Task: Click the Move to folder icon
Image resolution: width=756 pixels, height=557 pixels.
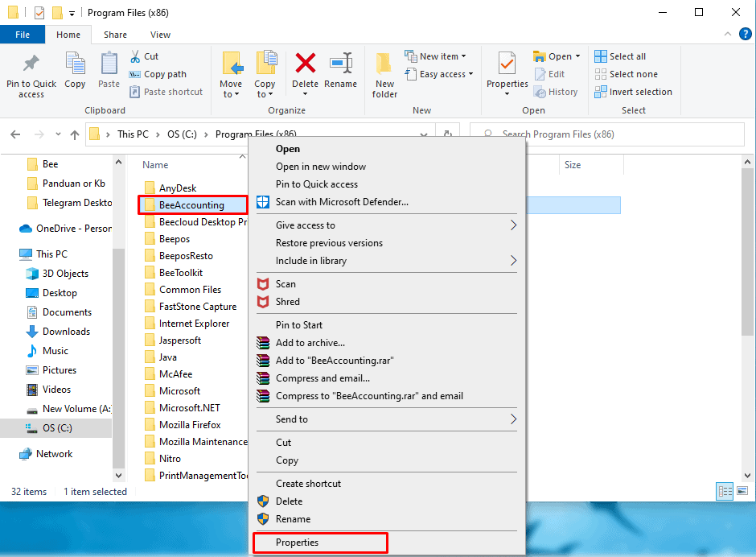Action: tap(232, 64)
